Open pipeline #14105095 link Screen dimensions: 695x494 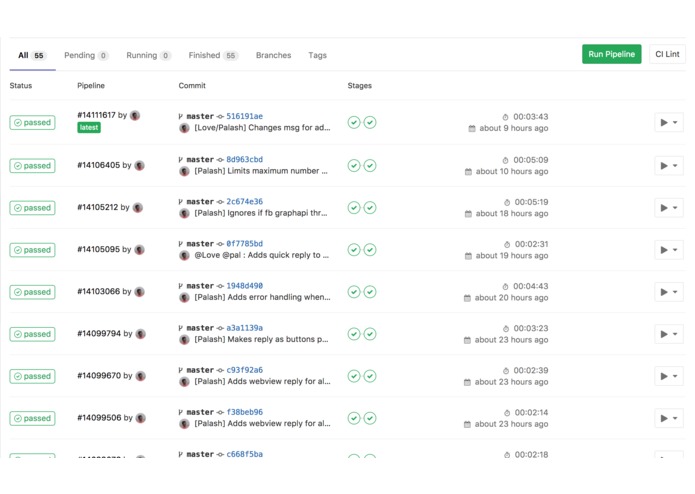coord(98,249)
